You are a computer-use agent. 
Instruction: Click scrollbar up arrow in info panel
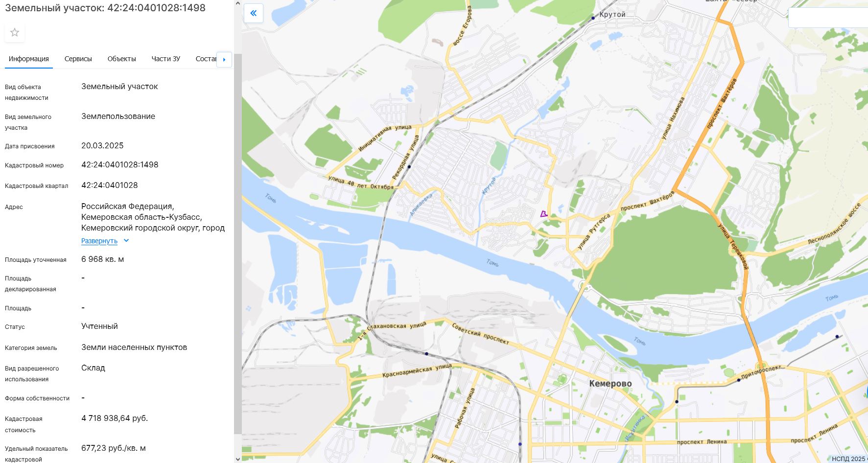pos(237,3)
